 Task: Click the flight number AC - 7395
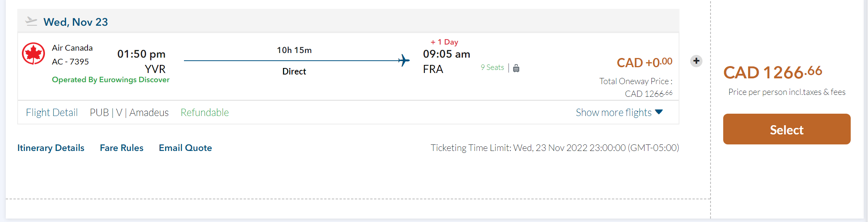click(70, 61)
